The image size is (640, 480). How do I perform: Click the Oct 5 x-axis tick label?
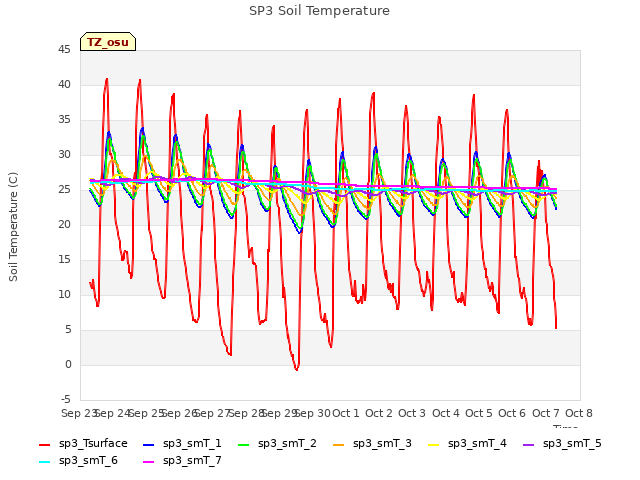coord(479,413)
